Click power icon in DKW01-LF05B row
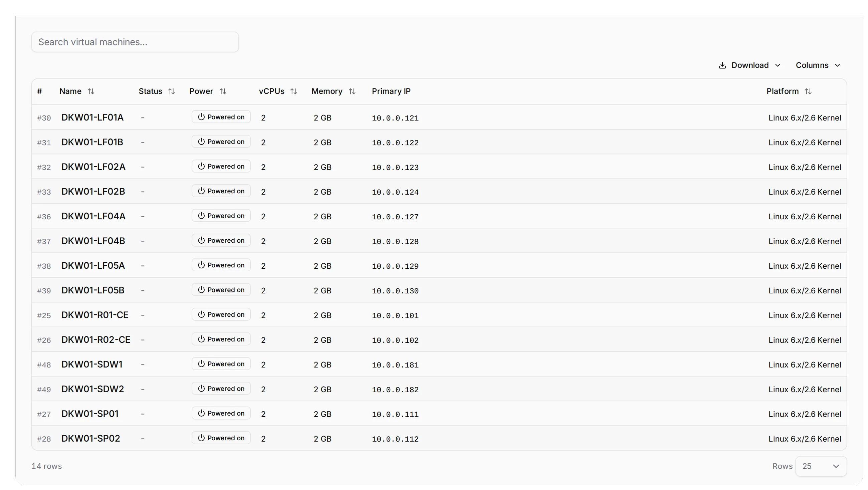 201,290
